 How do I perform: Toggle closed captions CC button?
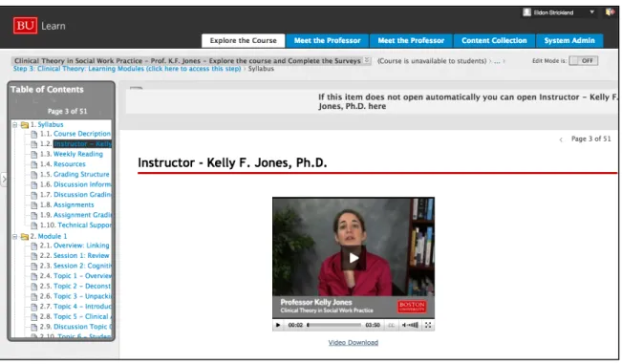(391, 325)
